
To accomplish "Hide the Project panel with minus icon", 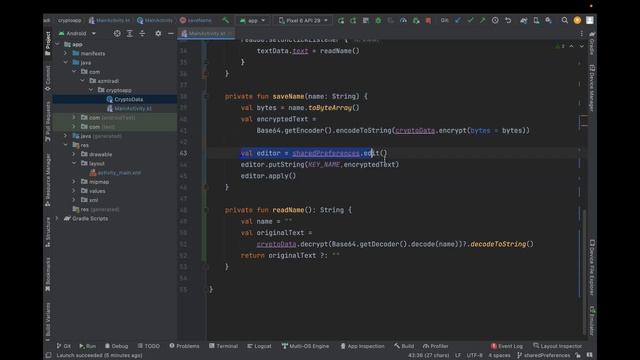I will click(x=171, y=33).
